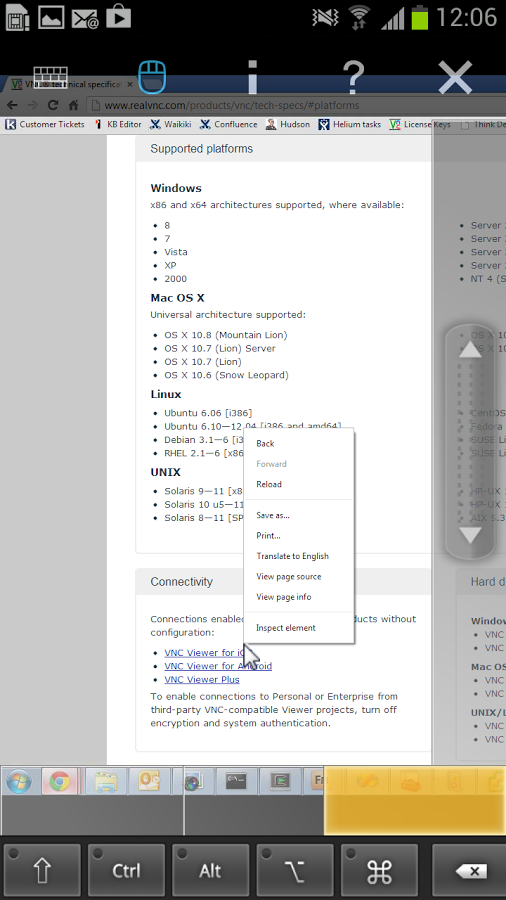Click 'OS X 10.8 (Mountain Lion)' list item

point(225,335)
